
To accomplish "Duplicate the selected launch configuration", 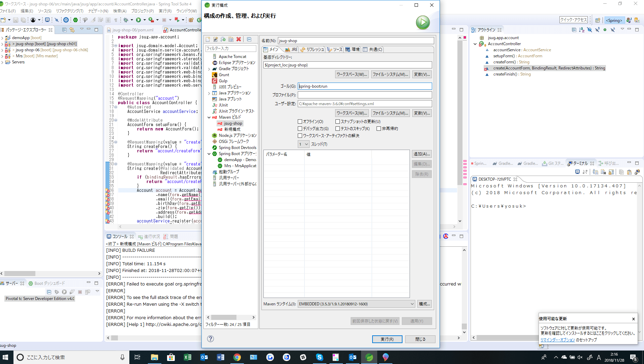I will coord(231,39).
